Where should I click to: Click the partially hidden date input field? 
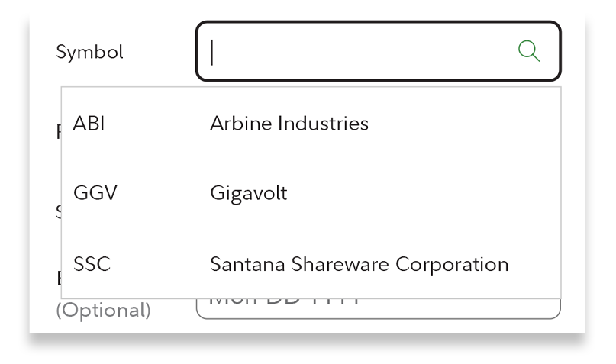click(378, 308)
